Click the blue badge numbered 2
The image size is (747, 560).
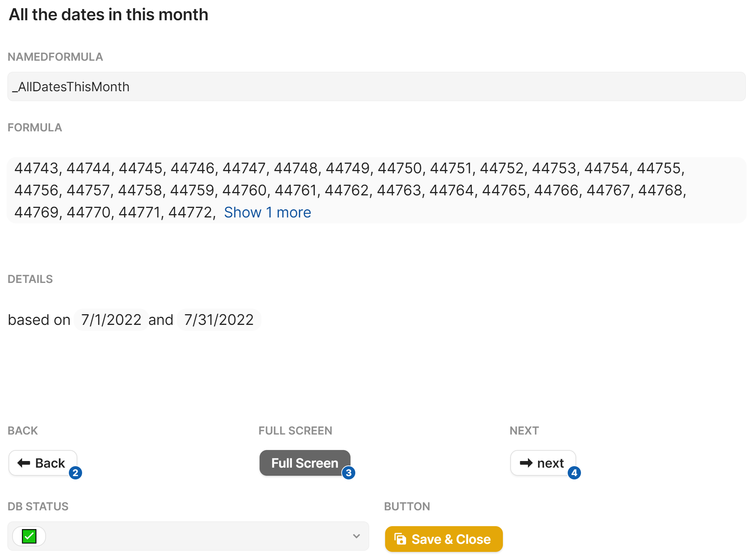click(x=75, y=473)
